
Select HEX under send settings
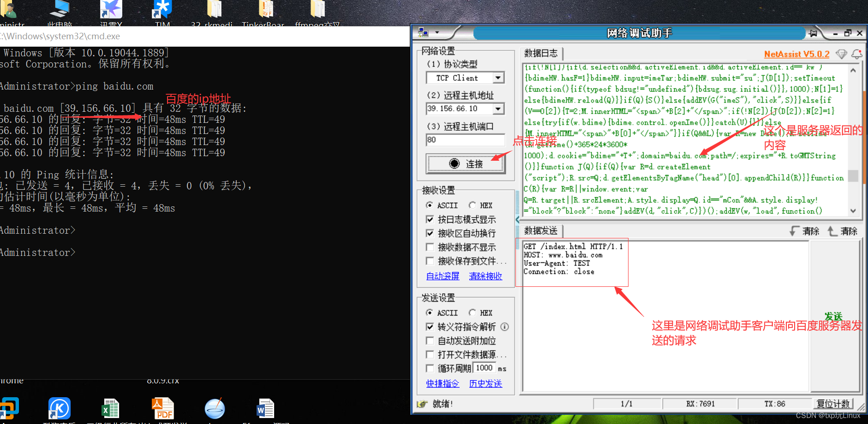(480, 313)
